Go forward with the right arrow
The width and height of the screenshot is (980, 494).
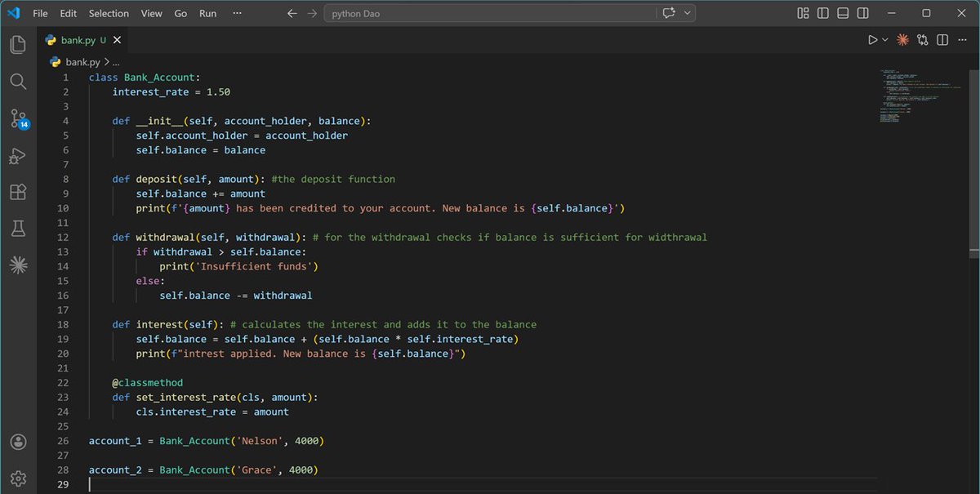coord(312,13)
